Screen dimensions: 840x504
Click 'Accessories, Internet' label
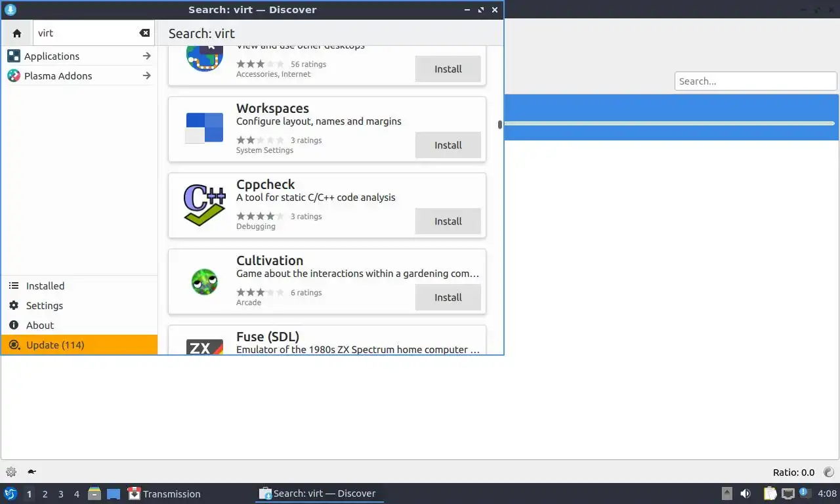click(x=274, y=74)
